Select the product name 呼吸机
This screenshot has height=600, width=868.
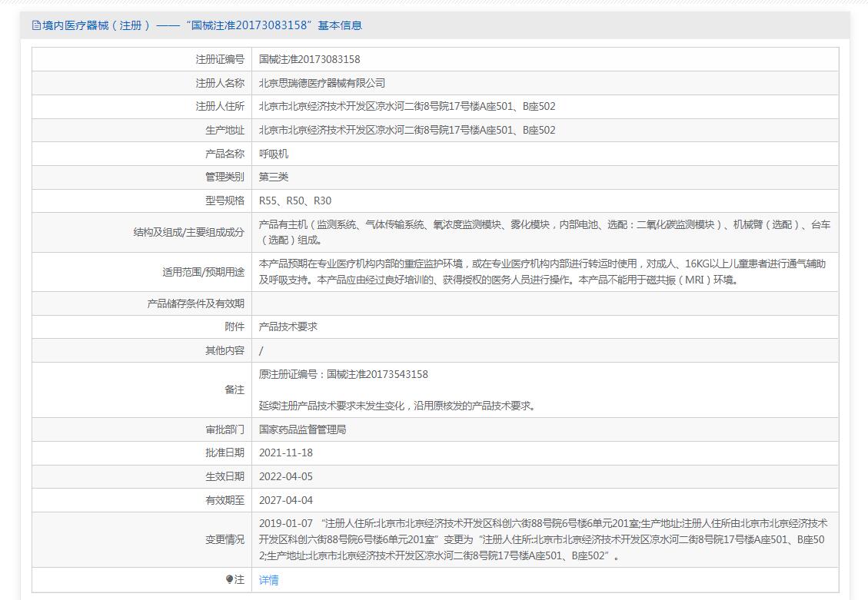[274, 154]
